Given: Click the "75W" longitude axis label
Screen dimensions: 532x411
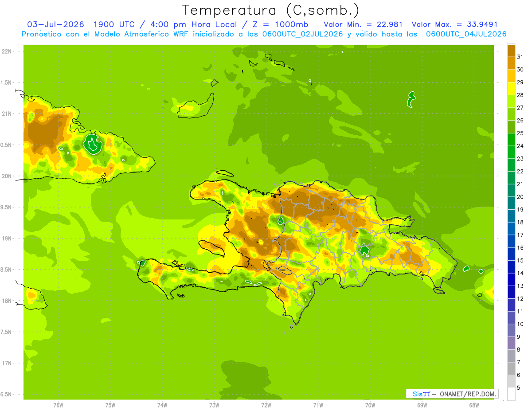Looking at the screenshot, I should (110, 405).
